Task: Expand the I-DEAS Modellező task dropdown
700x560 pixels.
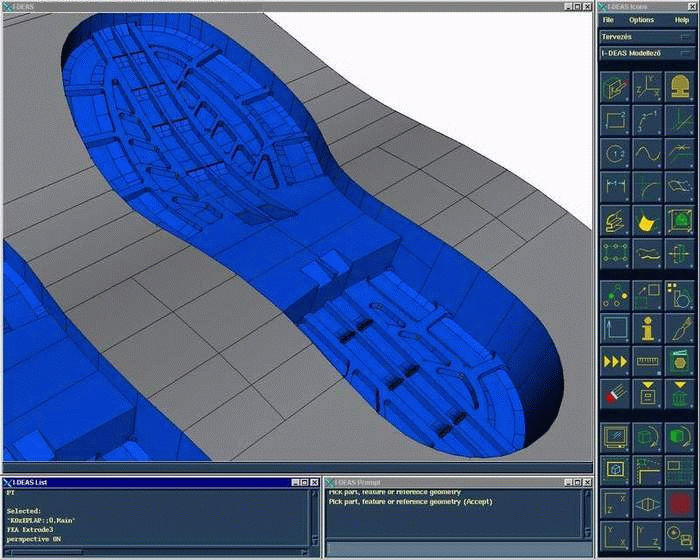Action: 646,53
